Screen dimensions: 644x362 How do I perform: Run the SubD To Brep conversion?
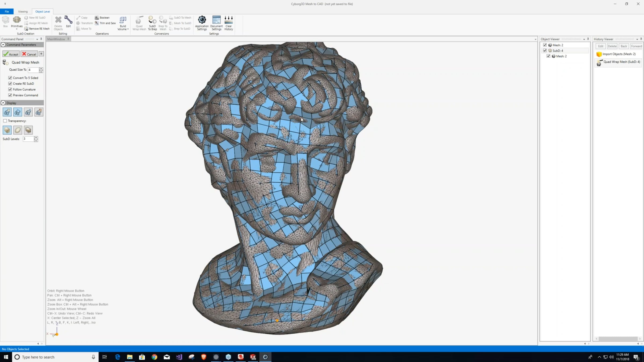click(x=152, y=23)
